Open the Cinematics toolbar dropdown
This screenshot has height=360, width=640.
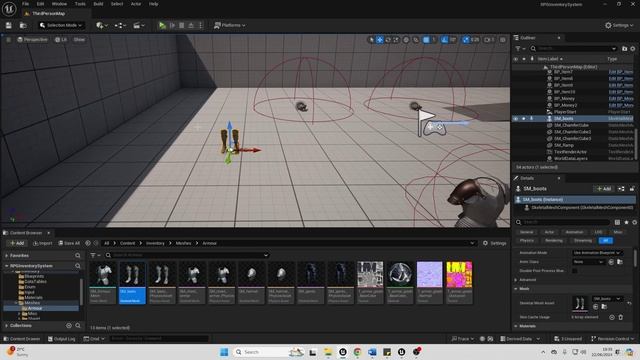point(139,25)
